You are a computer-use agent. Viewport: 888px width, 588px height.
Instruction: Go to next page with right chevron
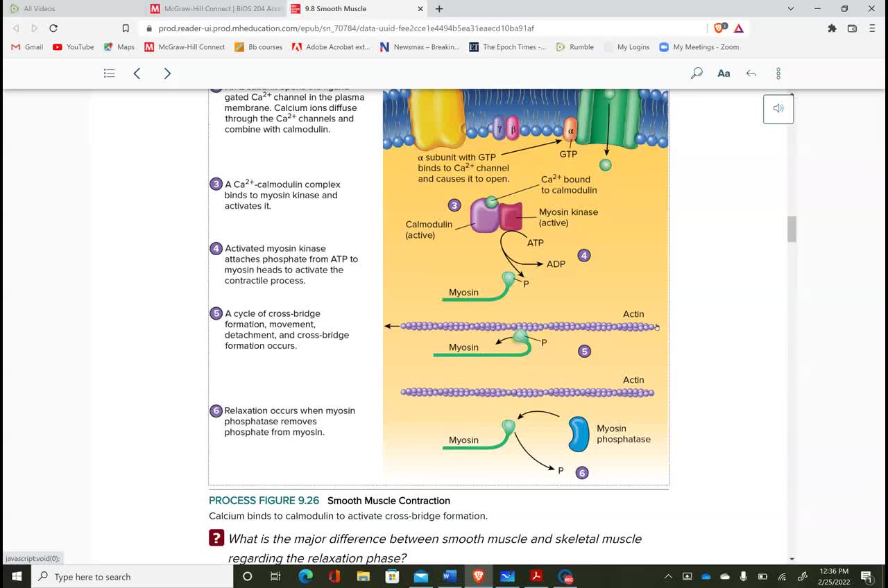point(167,73)
